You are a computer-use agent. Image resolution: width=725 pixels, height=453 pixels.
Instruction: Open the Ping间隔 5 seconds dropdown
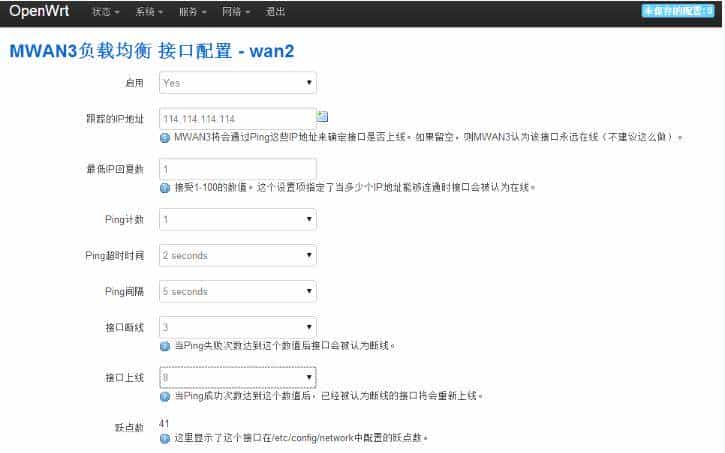[x=238, y=291]
